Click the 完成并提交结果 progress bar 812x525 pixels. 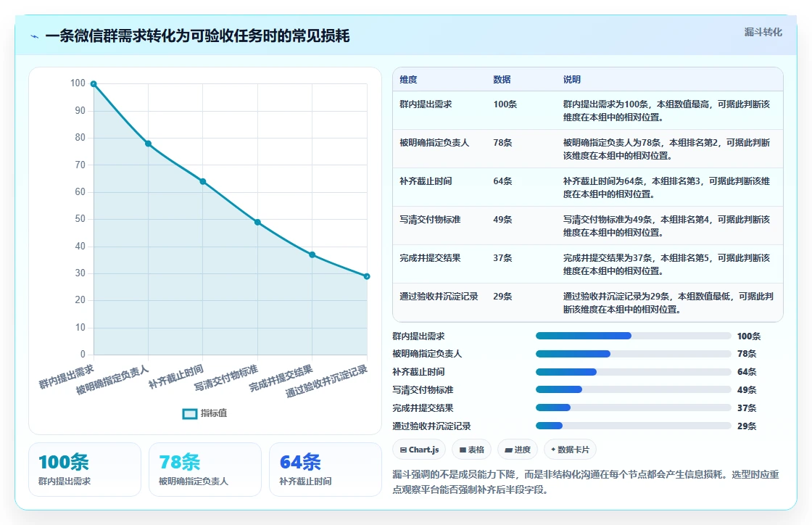pyautogui.click(x=634, y=408)
